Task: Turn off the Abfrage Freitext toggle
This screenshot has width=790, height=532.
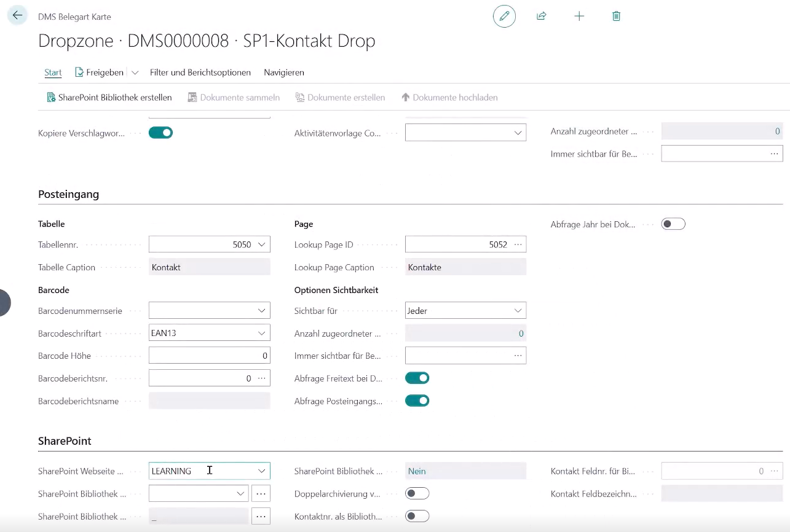Action: 417,378
